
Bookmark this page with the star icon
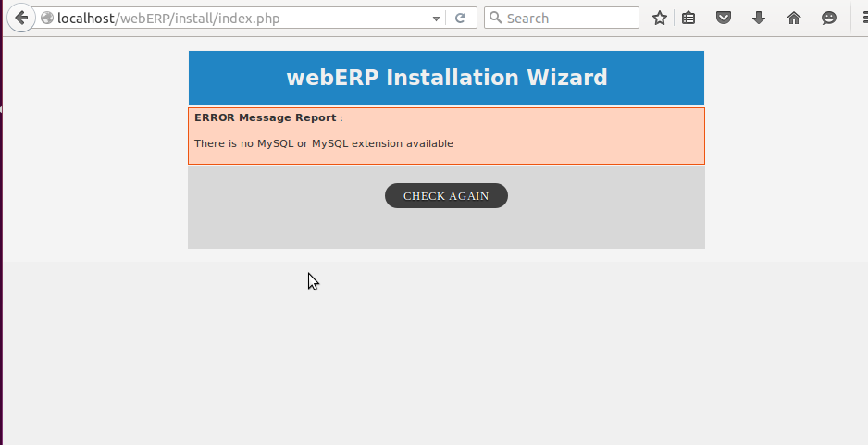coord(659,18)
